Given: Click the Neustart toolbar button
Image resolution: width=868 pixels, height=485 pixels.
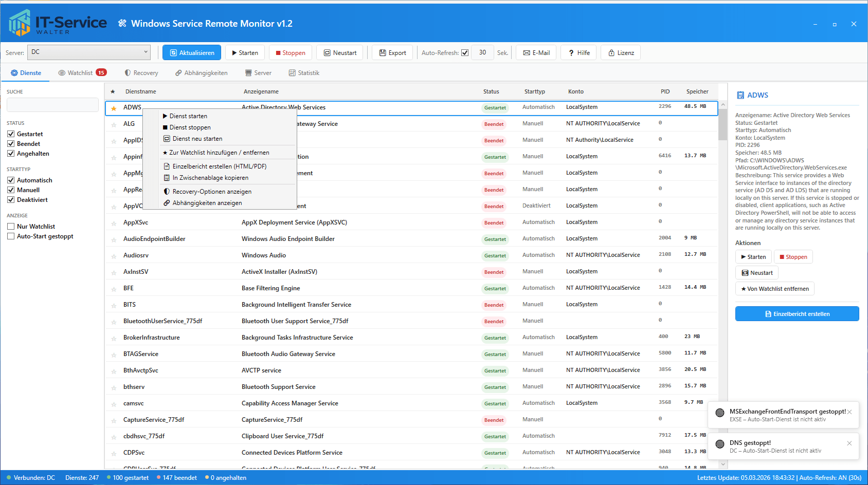Looking at the screenshot, I should tap(340, 53).
